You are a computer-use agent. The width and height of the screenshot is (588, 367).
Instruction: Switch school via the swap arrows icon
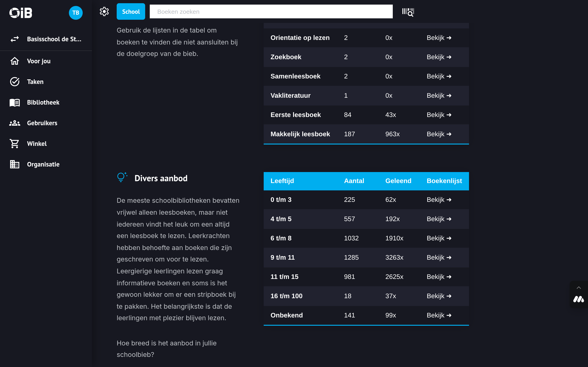pos(14,39)
